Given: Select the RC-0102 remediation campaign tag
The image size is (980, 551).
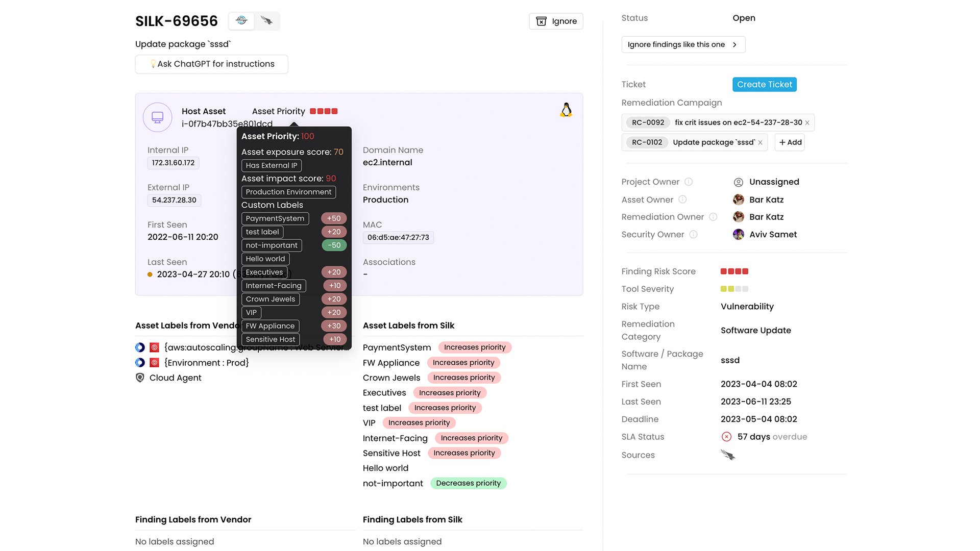Looking at the screenshot, I should pyautogui.click(x=647, y=142).
